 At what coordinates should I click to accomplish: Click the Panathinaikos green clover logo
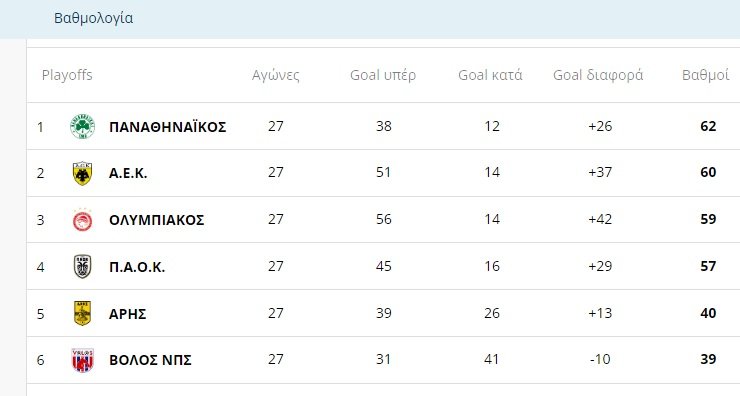pos(83,126)
